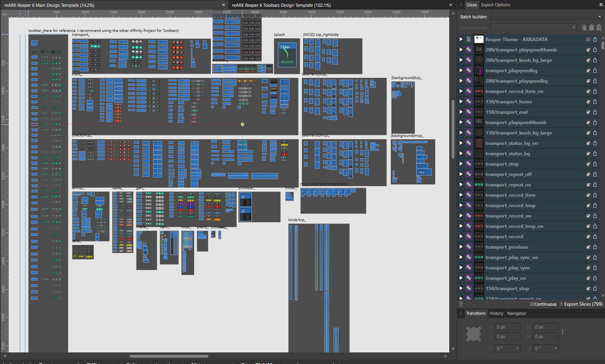Select transport_record_on slice name
The width and height of the screenshot is (605, 364).
tap(508, 216)
